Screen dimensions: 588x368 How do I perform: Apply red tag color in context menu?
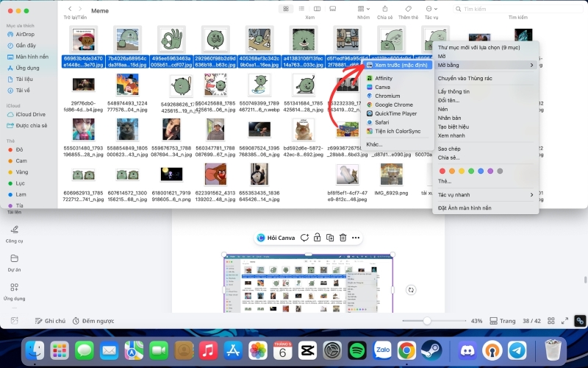click(442, 171)
